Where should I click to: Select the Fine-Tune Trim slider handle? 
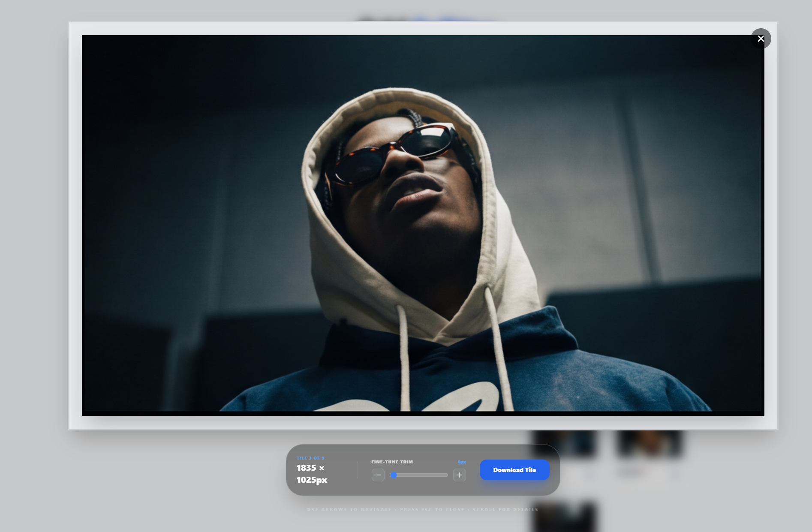point(394,475)
